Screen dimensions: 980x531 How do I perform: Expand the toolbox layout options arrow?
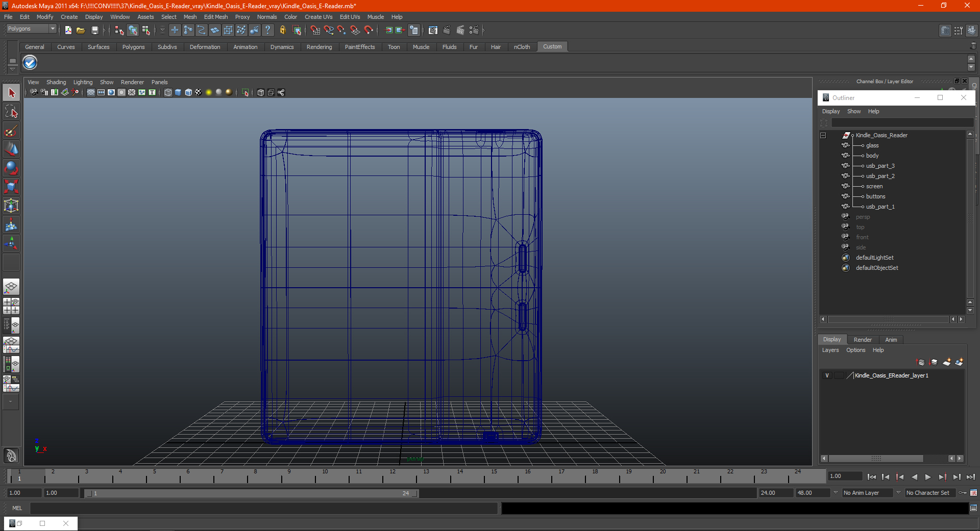click(x=10, y=402)
